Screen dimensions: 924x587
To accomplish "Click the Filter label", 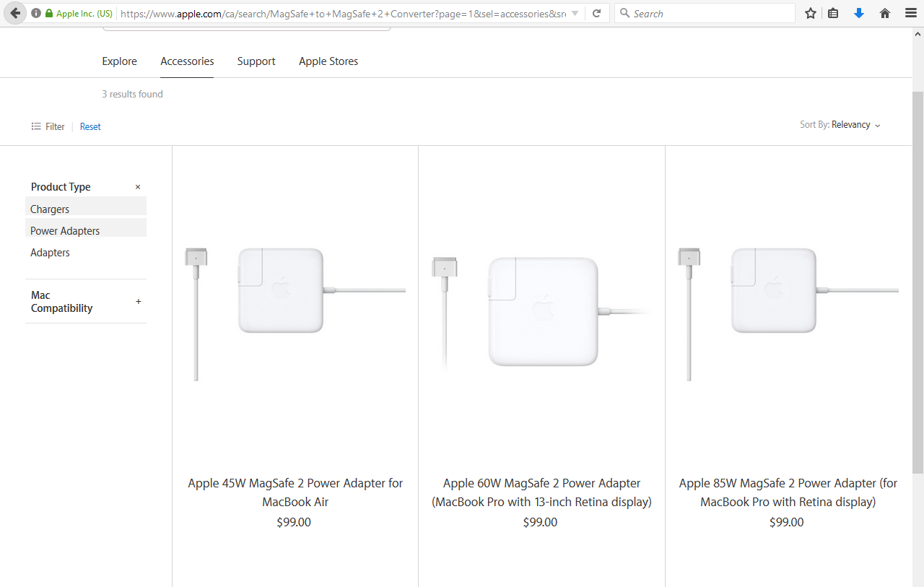I will coord(55,126).
